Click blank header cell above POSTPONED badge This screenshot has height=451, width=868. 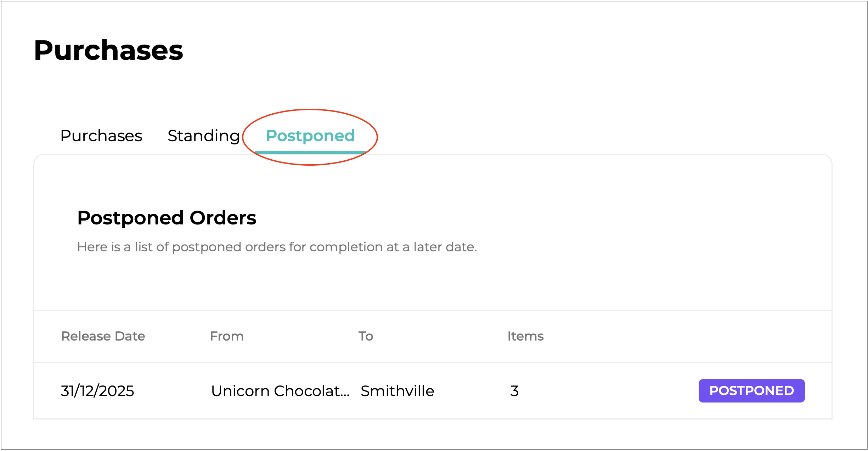[751, 336]
